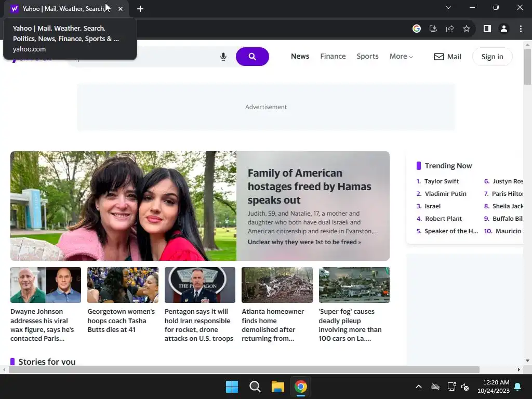The height and width of the screenshot is (399, 532).
Task: Click the network display tray icon
Action: pyautogui.click(x=451, y=387)
